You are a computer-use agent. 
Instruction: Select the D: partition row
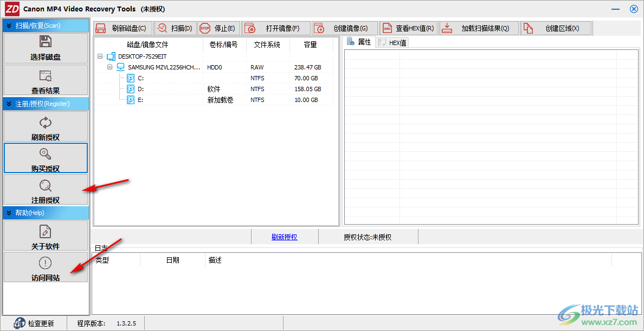tap(214, 89)
